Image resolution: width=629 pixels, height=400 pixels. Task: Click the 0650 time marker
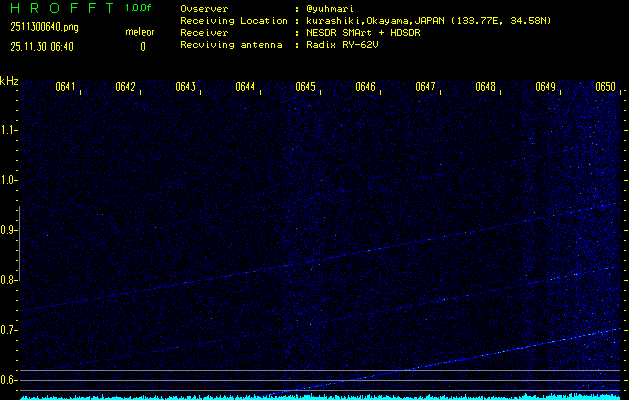[x=605, y=87]
